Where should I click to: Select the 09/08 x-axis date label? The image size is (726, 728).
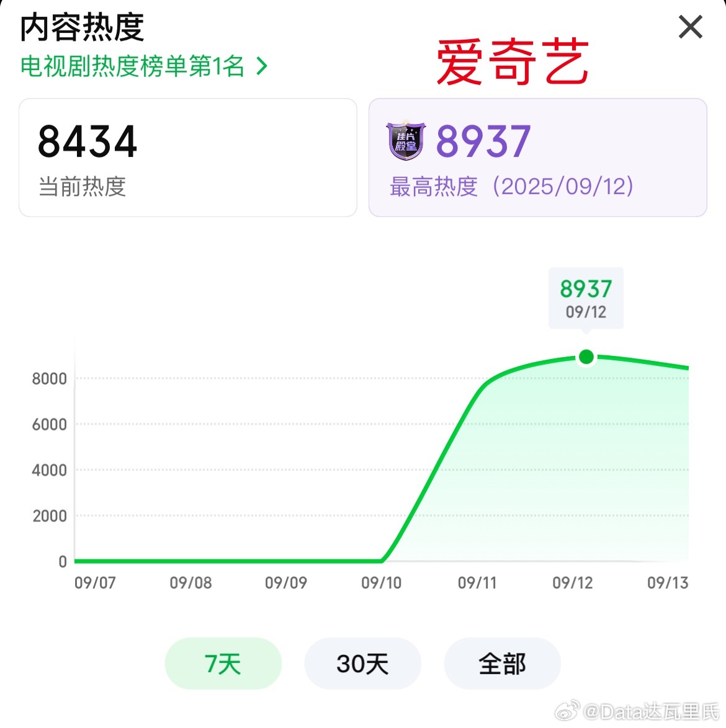tap(191, 583)
